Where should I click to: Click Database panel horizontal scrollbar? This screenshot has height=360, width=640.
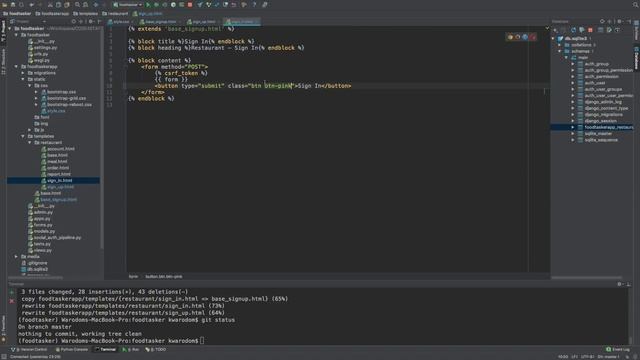(587, 278)
